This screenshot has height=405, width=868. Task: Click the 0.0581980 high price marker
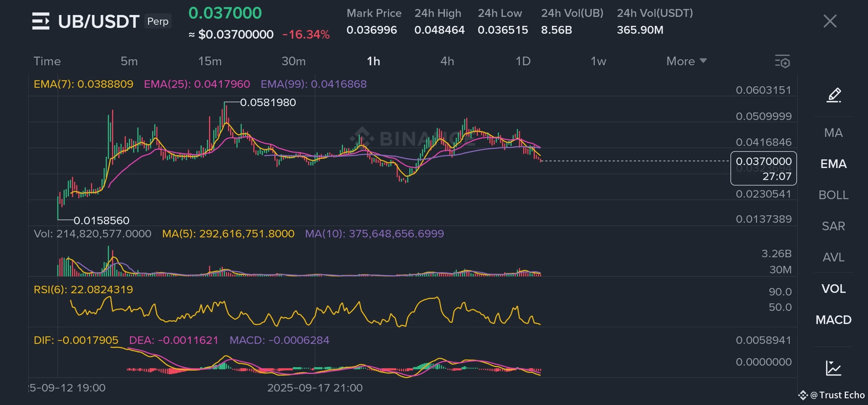tap(268, 102)
